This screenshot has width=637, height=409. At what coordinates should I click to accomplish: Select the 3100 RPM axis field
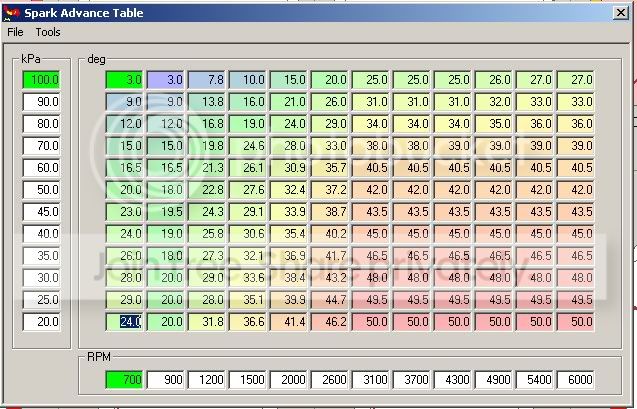point(370,380)
